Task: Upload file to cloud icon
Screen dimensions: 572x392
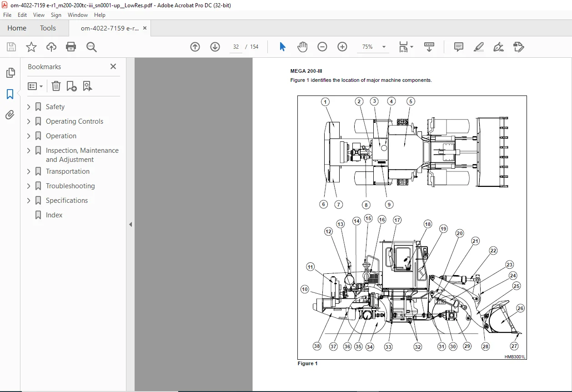Action: [x=51, y=47]
